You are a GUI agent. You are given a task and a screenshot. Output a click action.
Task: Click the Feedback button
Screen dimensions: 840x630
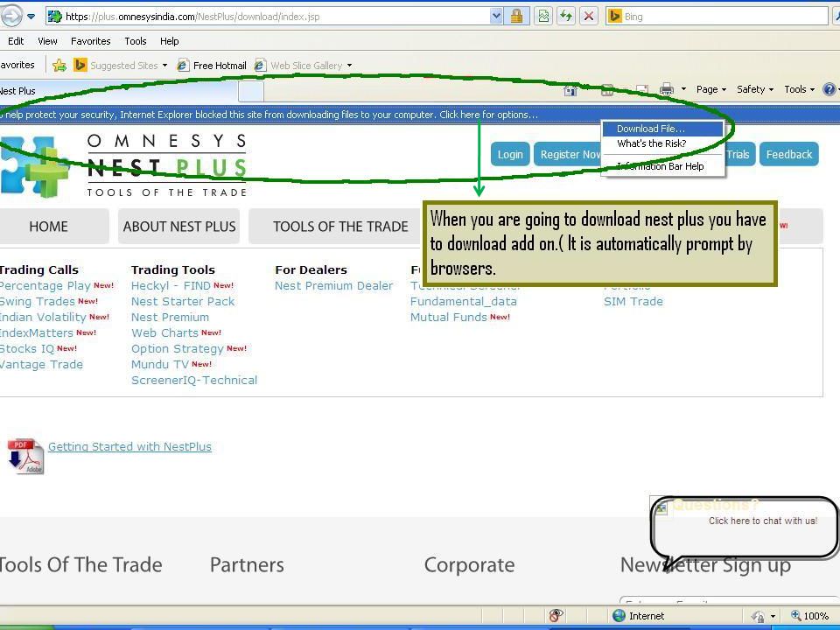click(x=789, y=154)
